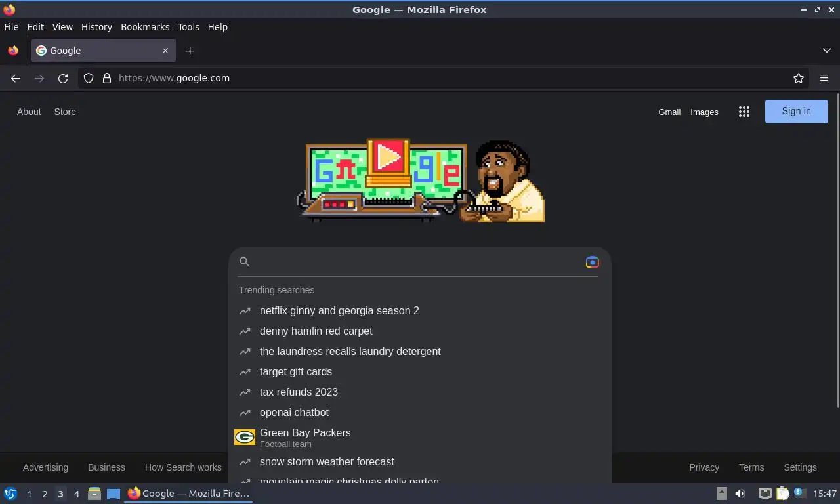
Task: Open the Help menu
Action: (x=218, y=27)
